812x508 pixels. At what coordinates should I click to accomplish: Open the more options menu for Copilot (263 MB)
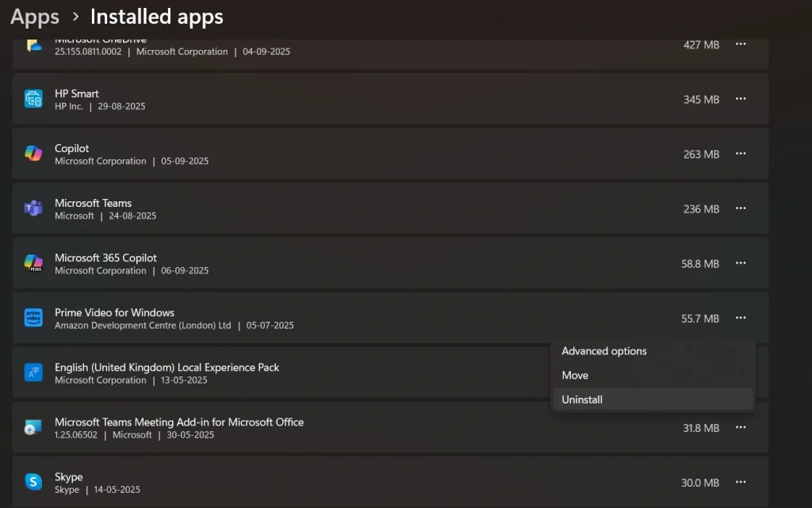[x=741, y=154]
